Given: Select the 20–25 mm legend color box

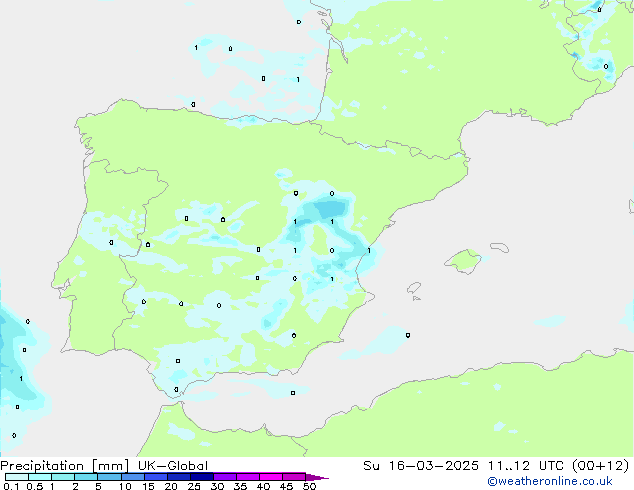Looking at the screenshot, I should (x=178, y=477).
